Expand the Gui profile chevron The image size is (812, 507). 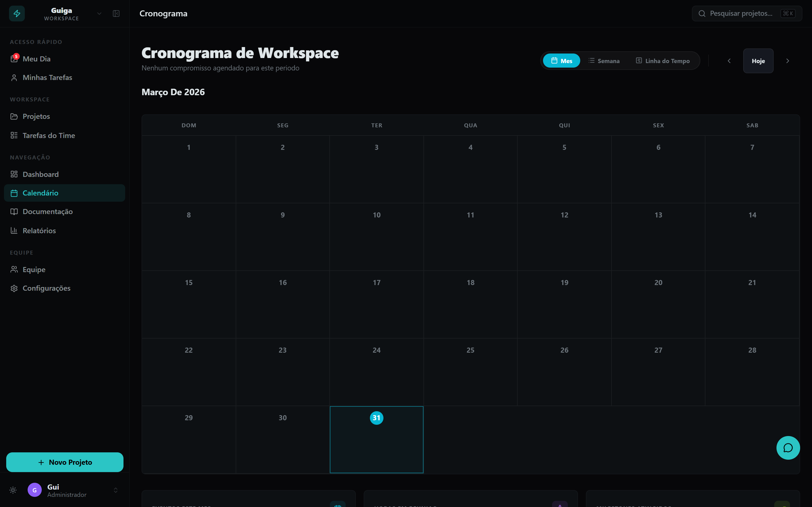(116, 490)
